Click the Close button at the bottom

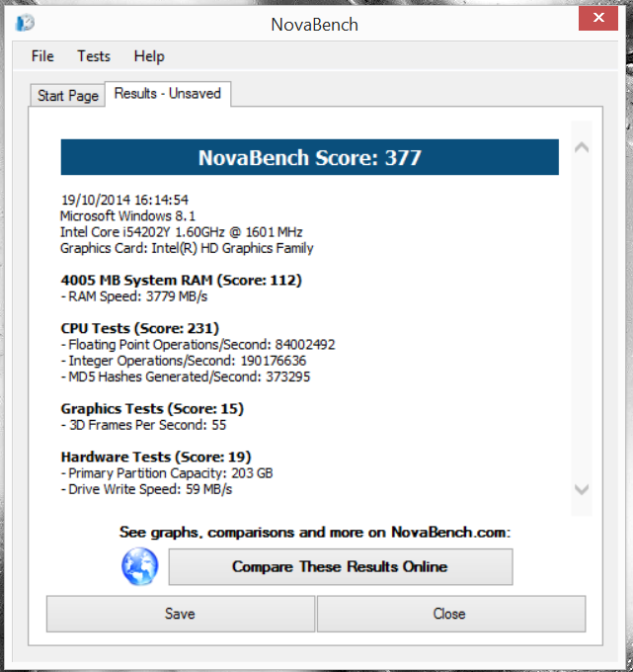point(451,614)
